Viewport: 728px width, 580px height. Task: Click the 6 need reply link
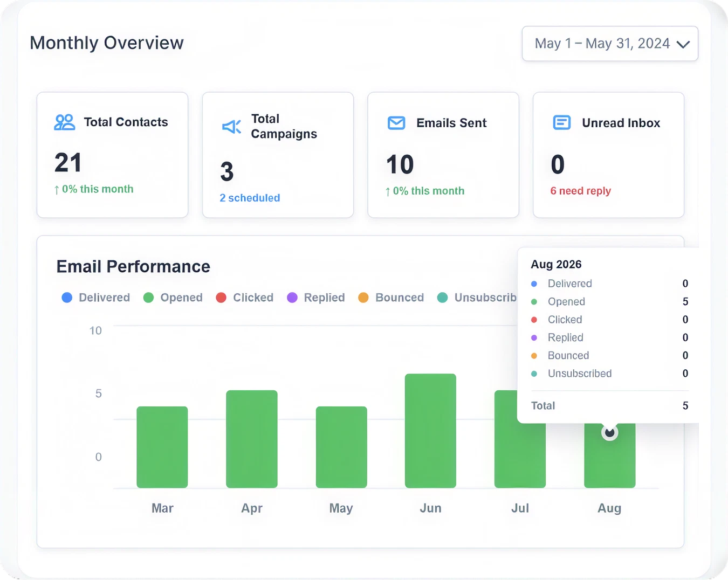[580, 191]
